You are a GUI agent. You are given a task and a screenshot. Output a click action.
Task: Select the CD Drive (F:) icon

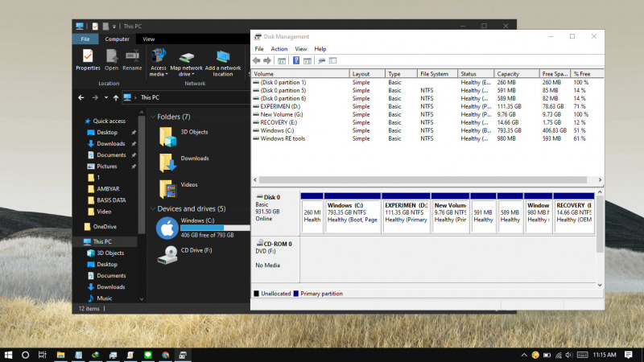(167, 255)
